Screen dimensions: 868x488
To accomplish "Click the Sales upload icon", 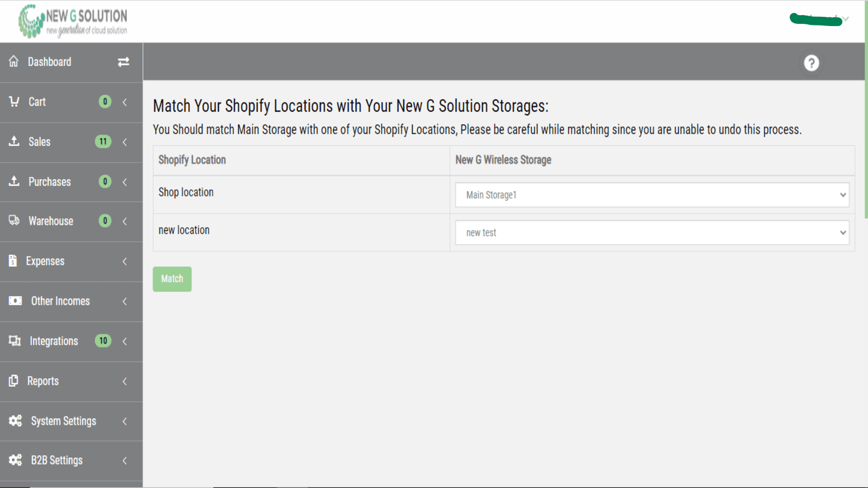I will [14, 141].
